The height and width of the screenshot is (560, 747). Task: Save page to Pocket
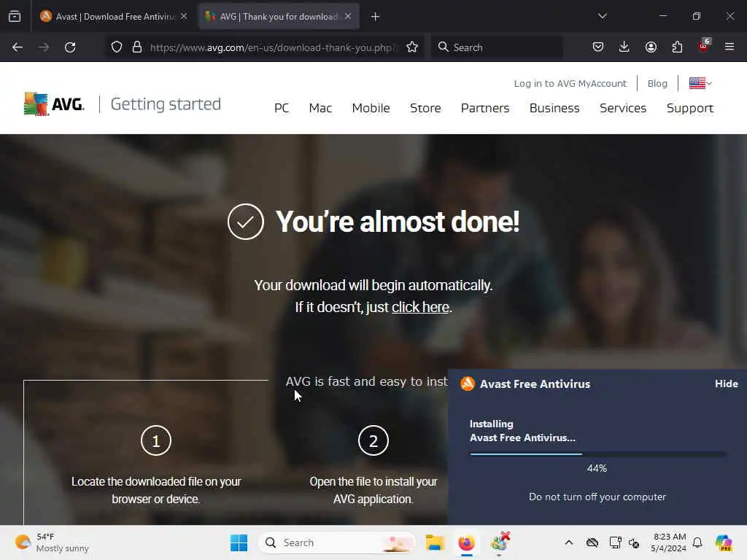598,47
